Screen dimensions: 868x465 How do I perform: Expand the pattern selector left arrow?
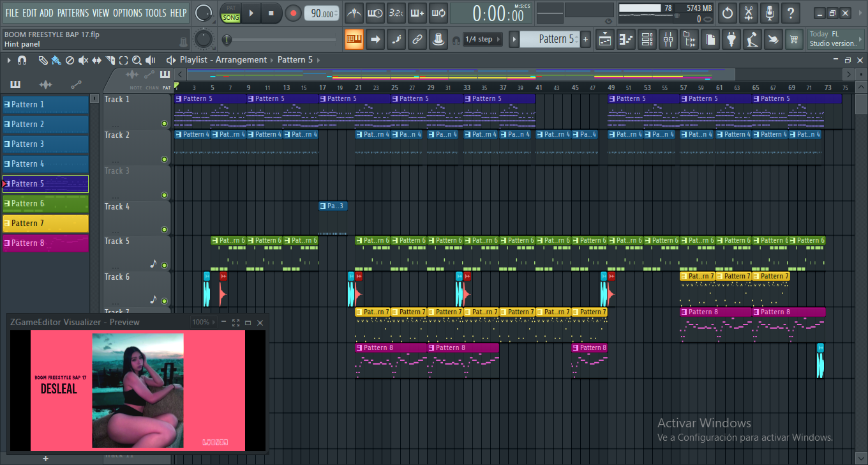[x=514, y=40]
